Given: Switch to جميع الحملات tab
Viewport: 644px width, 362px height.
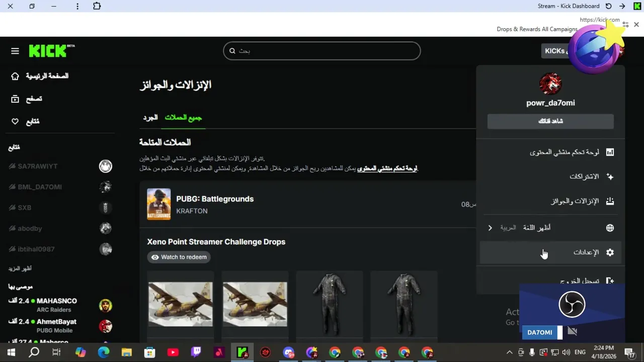Looking at the screenshot, I should tap(183, 118).
